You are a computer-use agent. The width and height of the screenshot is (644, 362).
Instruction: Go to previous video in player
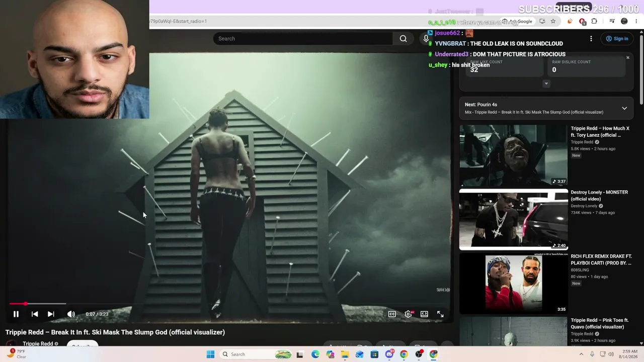[35, 314]
